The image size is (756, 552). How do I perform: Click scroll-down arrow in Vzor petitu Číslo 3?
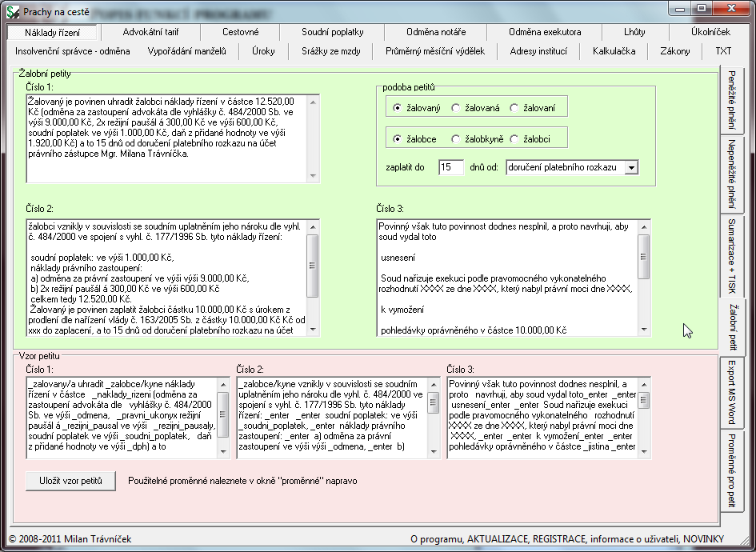coord(644,452)
